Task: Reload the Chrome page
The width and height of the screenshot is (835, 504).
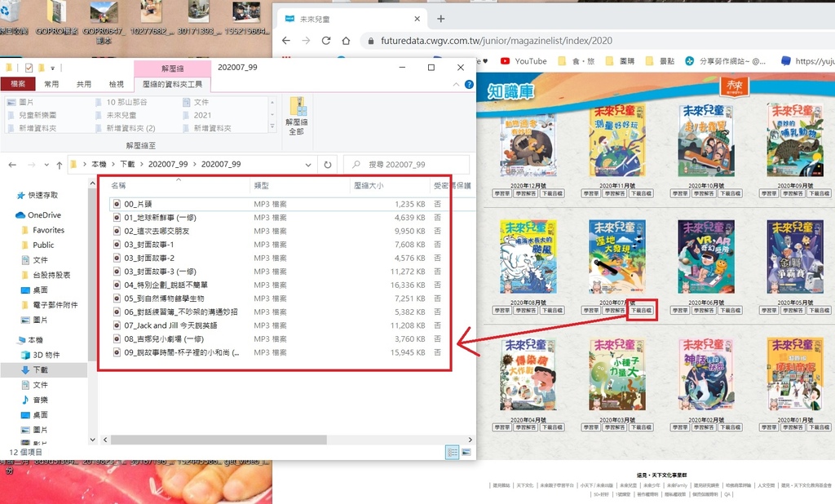Action: pyautogui.click(x=326, y=41)
